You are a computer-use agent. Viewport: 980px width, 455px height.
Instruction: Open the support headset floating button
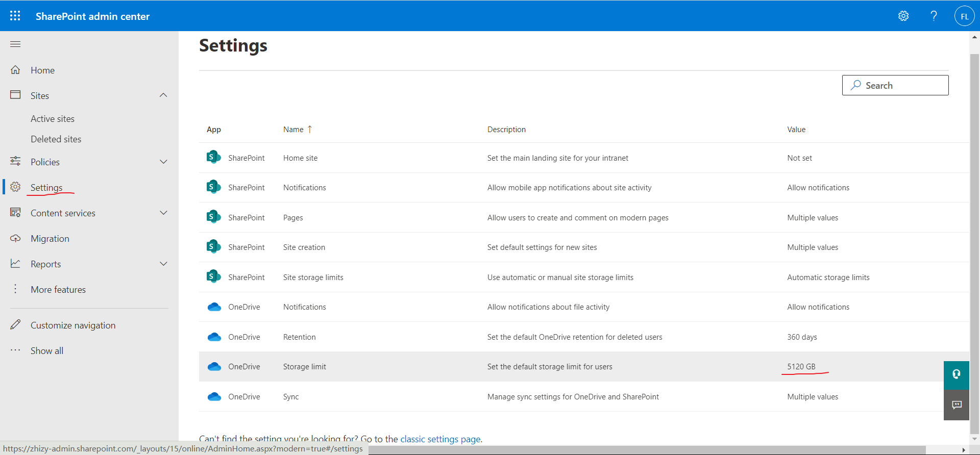957,374
